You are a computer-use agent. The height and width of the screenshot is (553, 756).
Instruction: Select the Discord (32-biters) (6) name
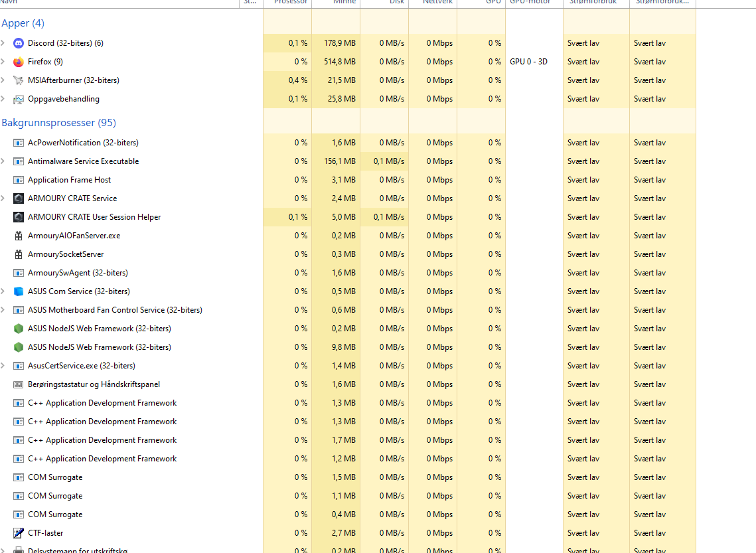pyautogui.click(x=66, y=43)
